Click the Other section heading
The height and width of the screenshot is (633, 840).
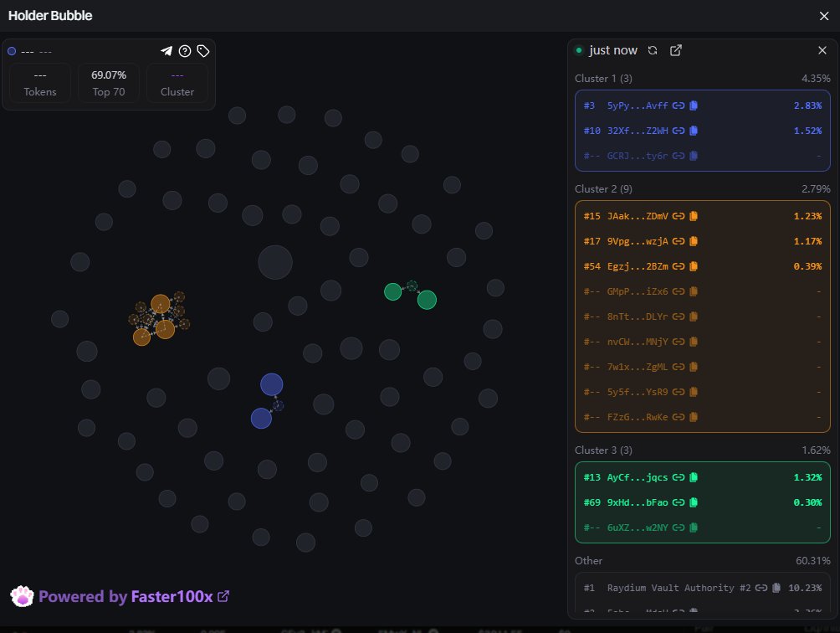click(588, 561)
